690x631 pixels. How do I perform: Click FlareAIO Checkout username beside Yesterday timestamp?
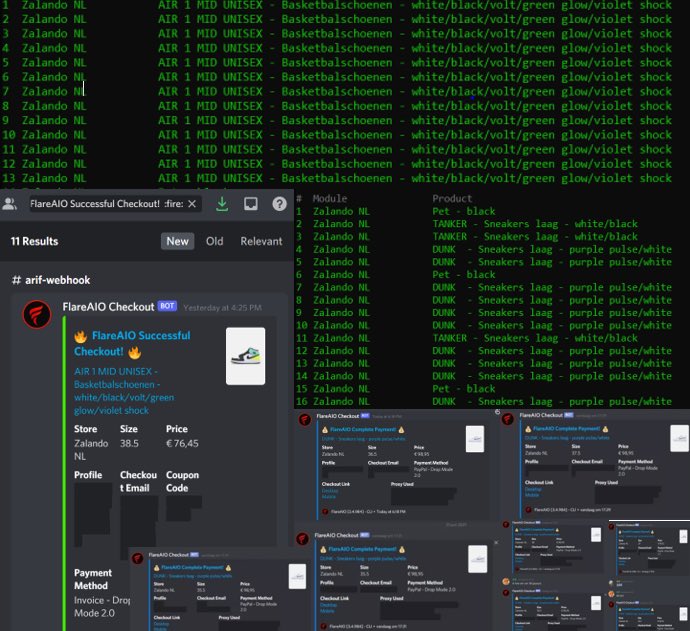tap(108, 307)
